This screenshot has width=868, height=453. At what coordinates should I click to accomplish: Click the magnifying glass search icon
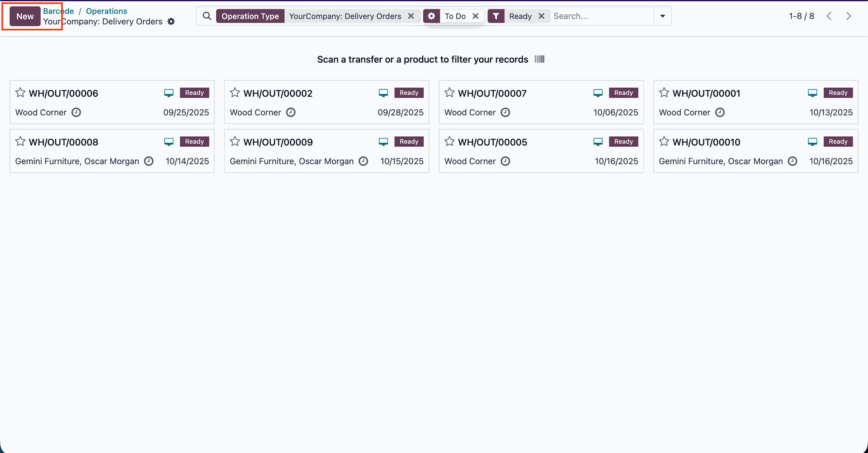pos(207,16)
